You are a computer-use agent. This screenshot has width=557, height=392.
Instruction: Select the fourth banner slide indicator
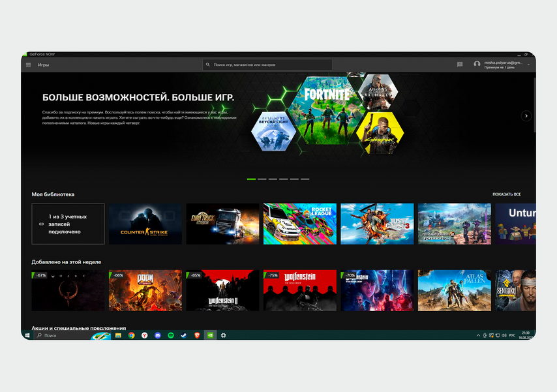(x=284, y=179)
